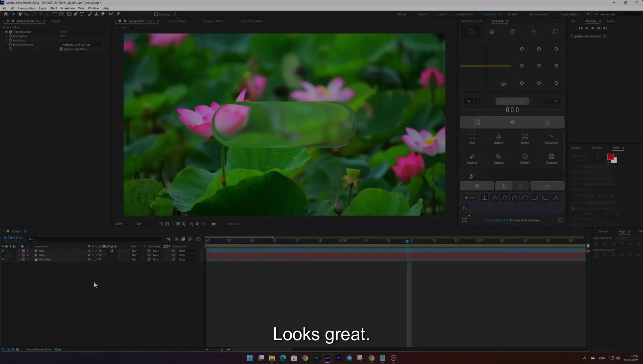This screenshot has width=643, height=364.
Task: Switch to the Project tab
Action: click(56, 21)
